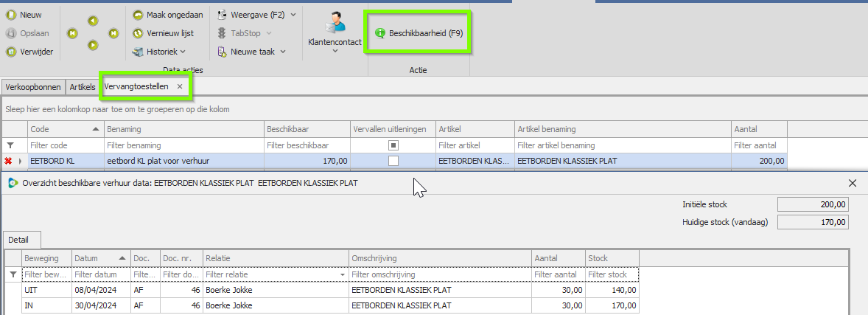Click the Nieuw record icon

[x=11, y=15]
